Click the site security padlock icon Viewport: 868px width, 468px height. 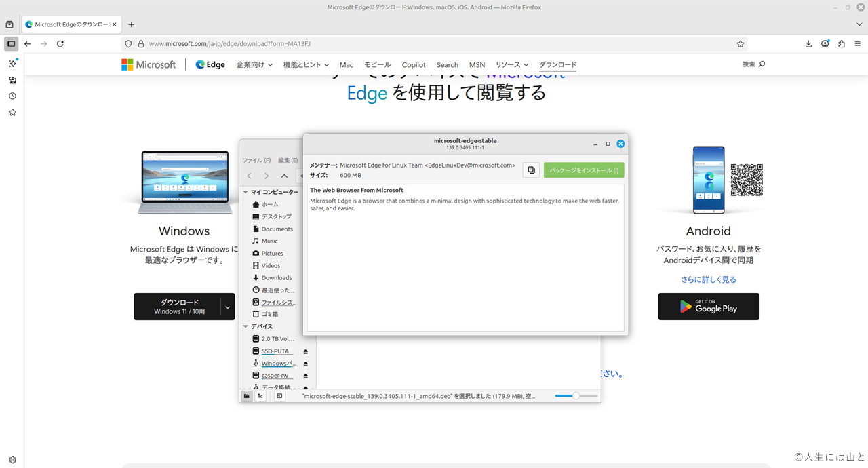[140, 43]
